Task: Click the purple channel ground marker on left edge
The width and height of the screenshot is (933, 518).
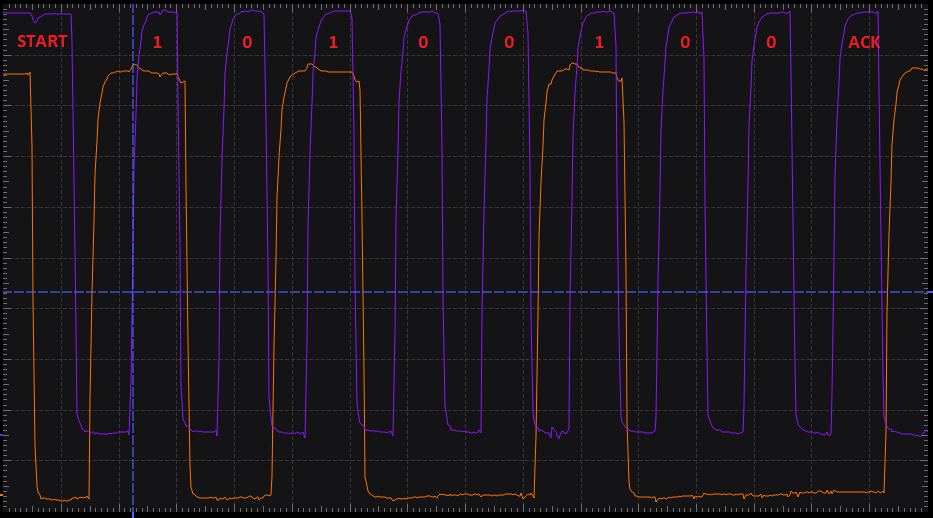Action: [2, 435]
